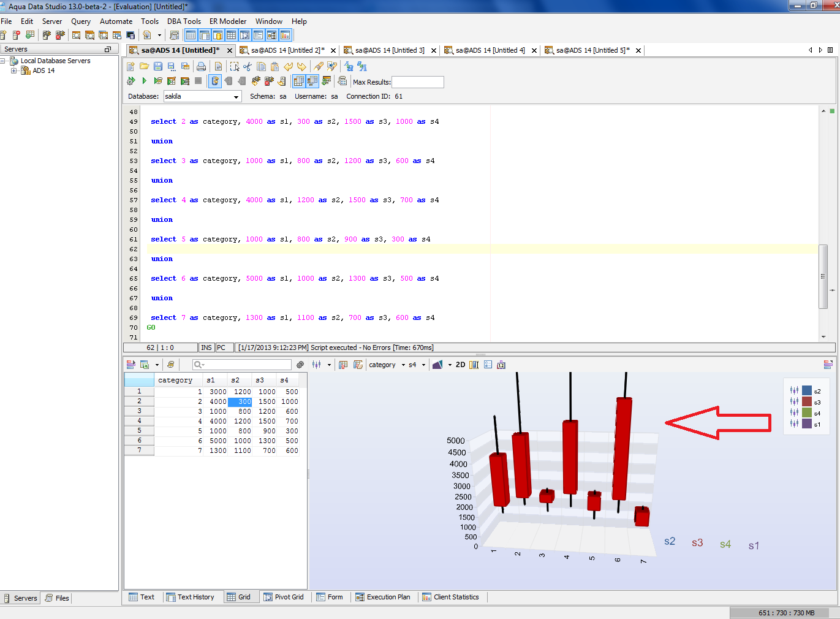Click the s1 purple legend color swatch
840x619 pixels.
point(807,424)
